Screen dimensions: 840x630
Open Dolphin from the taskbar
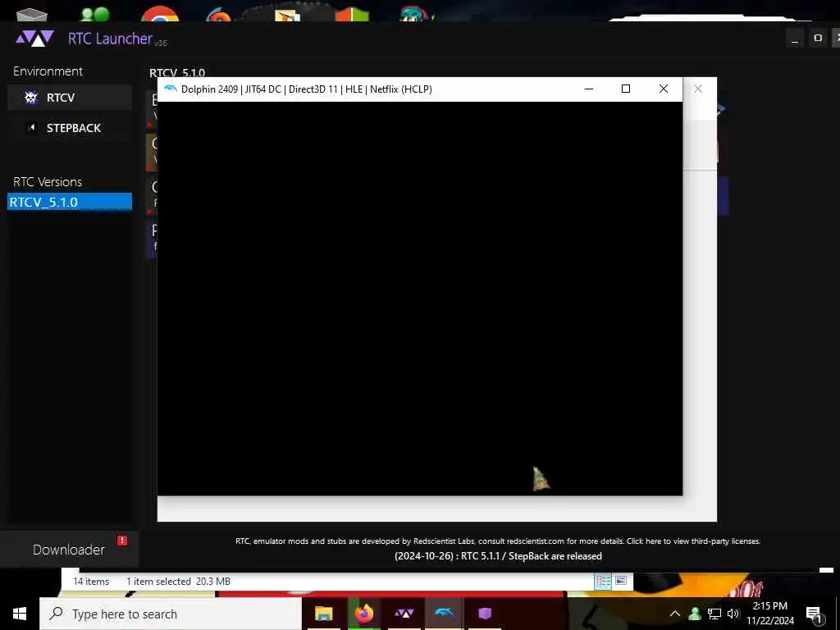pyautogui.click(x=444, y=614)
